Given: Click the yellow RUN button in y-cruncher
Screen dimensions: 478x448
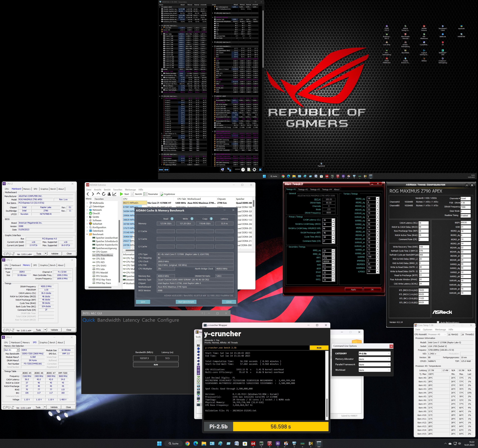Looking at the screenshot, I should (x=319, y=348).
